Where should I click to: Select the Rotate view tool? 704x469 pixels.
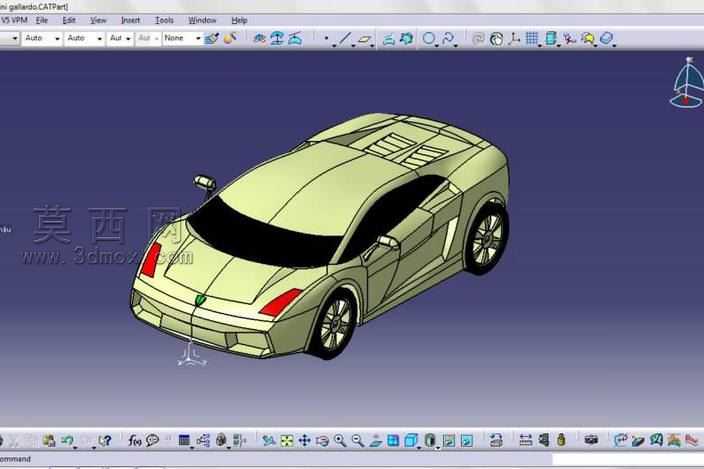[x=322, y=441]
